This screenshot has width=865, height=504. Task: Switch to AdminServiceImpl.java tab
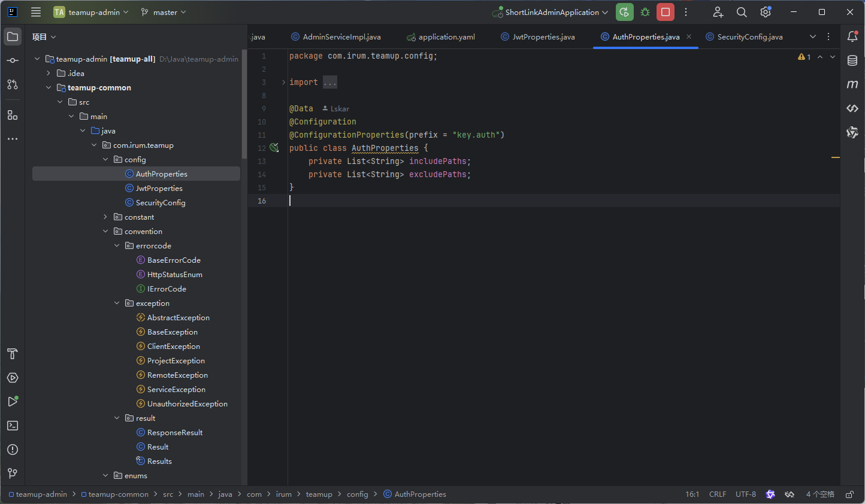pyautogui.click(x=336, y=37)
